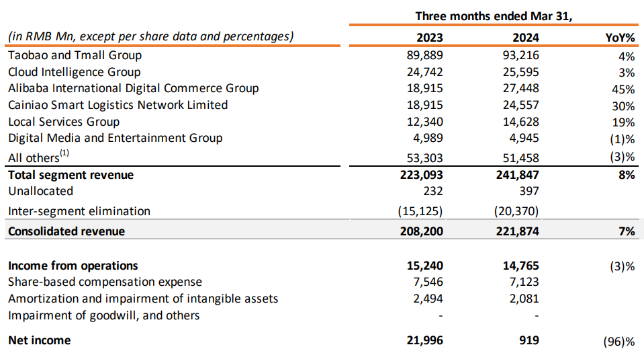Select 'Local Services Group' row label
644x349 pixels.
click(x=64, y=122)
